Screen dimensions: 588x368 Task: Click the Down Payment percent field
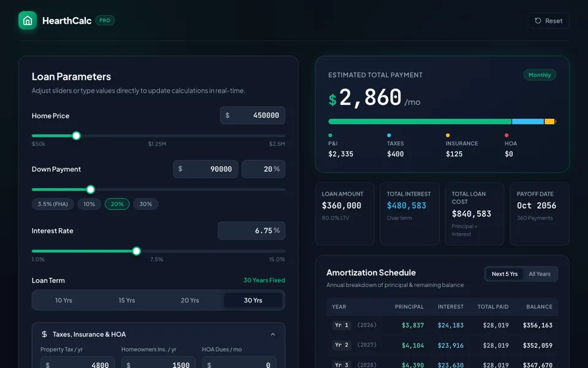click(263, 169)
